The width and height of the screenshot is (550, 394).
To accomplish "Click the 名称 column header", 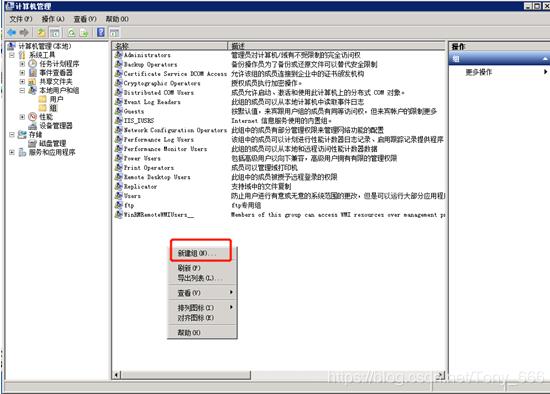I will 170,46.
